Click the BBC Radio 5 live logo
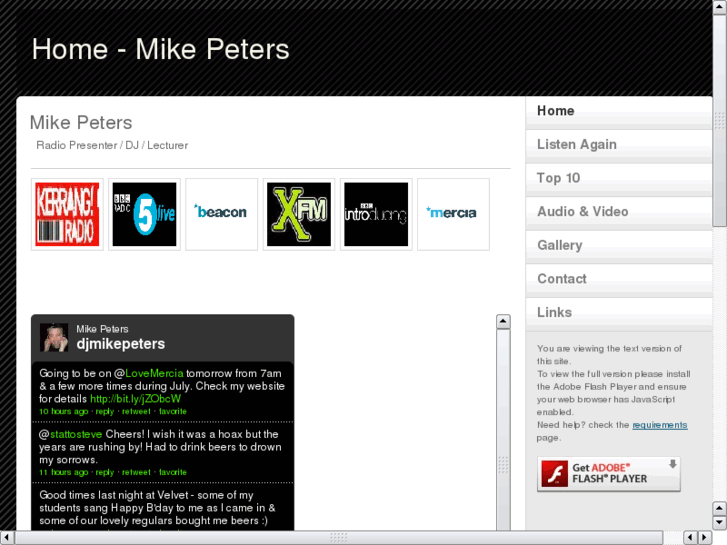 (x=144, y=214)
